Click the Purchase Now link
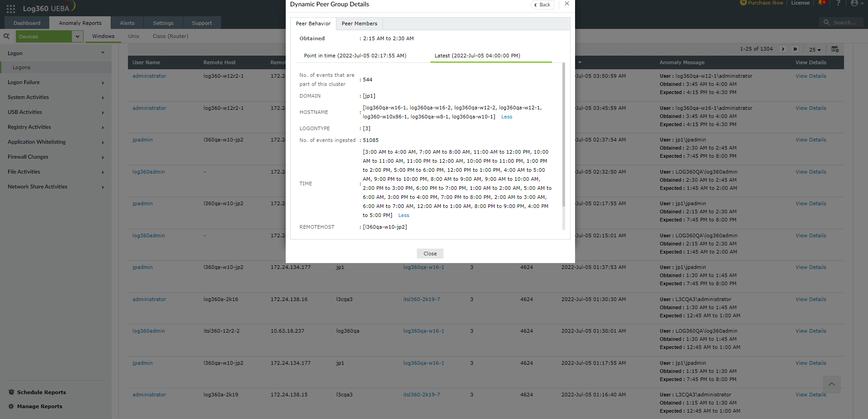 pos(765,3)
